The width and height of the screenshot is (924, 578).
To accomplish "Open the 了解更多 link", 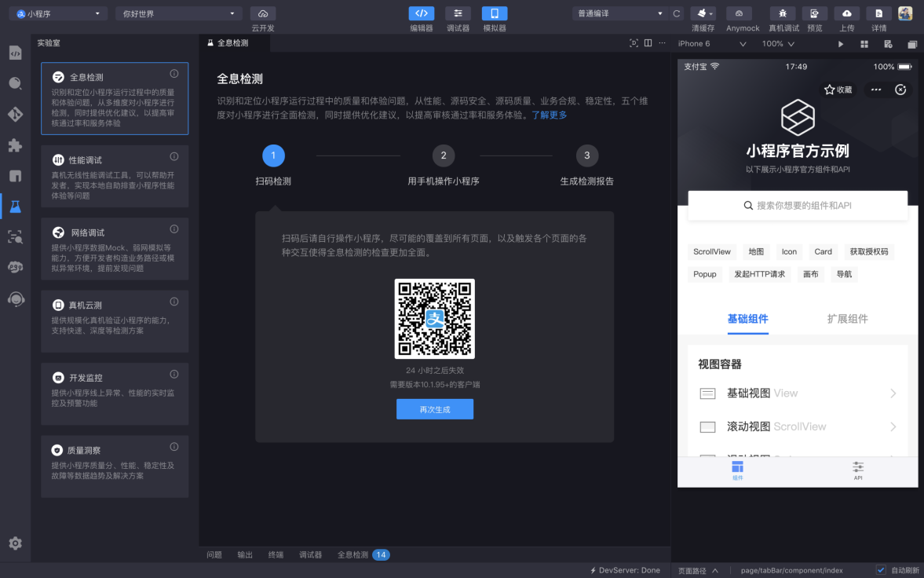I will coord(550,115).
